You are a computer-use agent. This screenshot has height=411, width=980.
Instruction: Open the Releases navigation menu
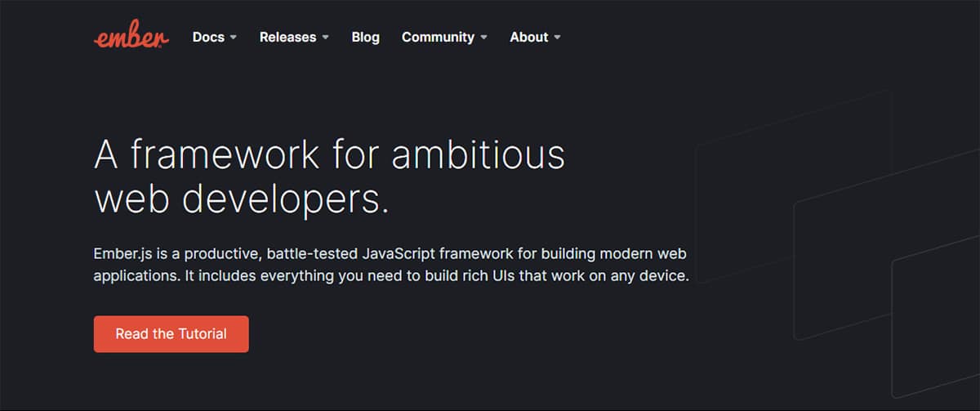tap(287, 37)
